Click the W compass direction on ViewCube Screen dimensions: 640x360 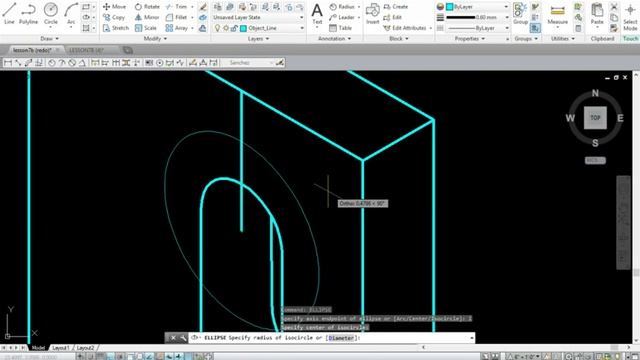pos(570,118)
